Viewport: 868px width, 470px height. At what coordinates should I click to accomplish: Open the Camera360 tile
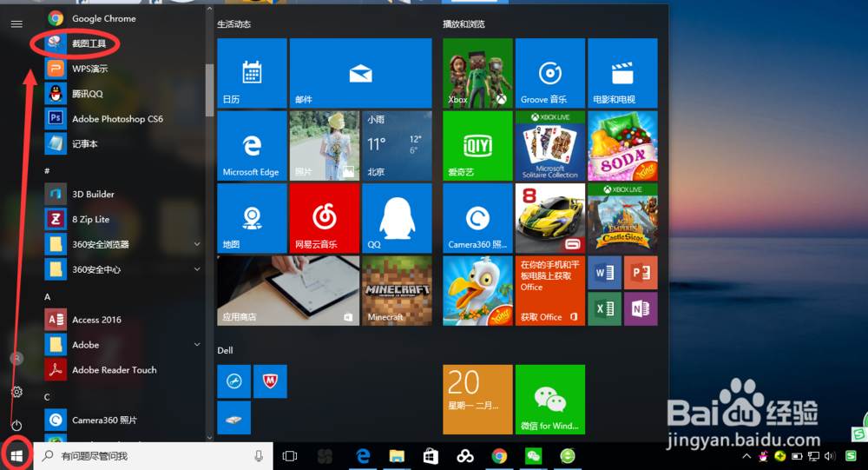click(x=477, y=218)
